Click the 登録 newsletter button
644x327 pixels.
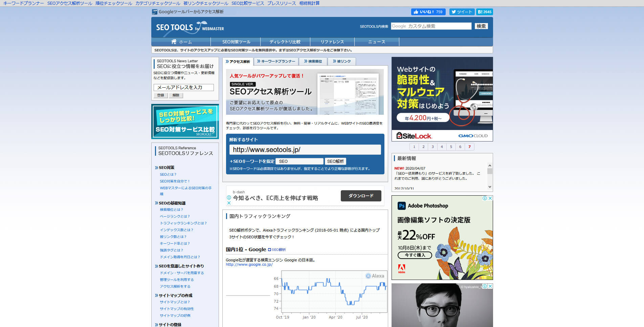[161, 95]
